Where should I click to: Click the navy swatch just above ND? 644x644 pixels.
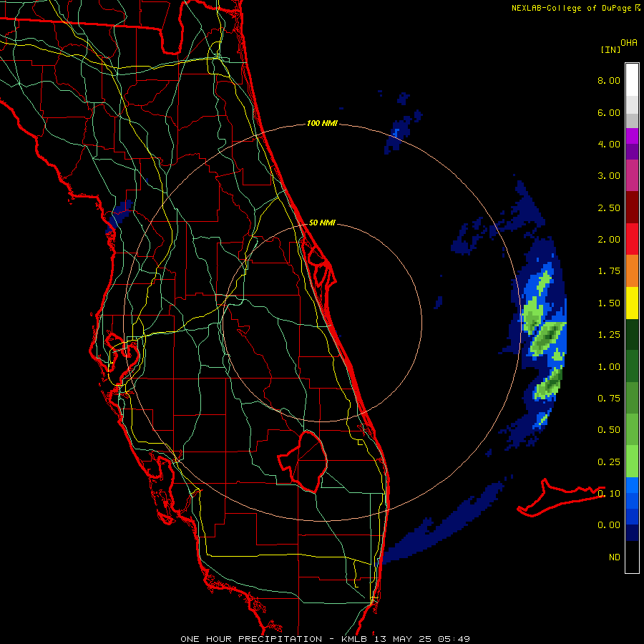[632, 533]
